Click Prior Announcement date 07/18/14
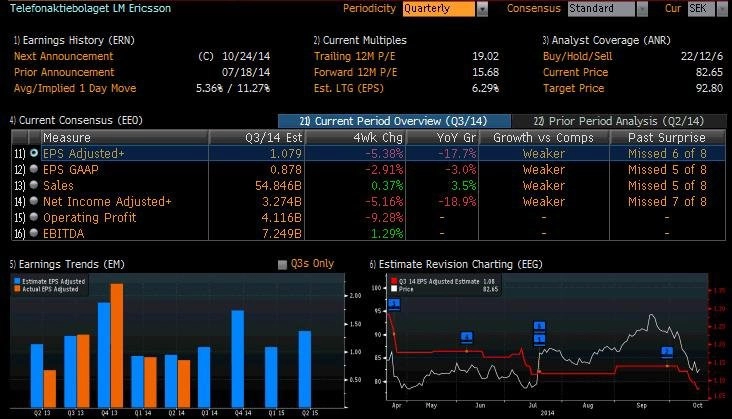Image resolution: width=732 pixels, height=419 pixels. (x=246, y=72)
